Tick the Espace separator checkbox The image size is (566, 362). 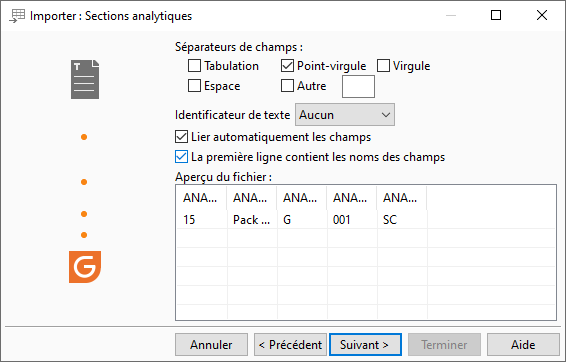click(x=194, y=86)
